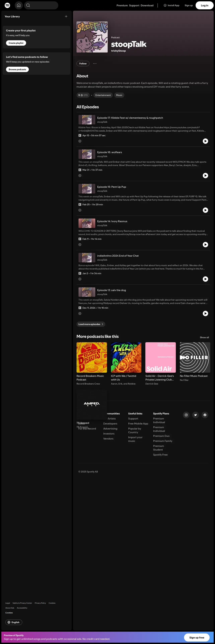Open Episode 17: Kibble Fest title
The height and width of the screenshot is (644, 215).
(130, 118)
